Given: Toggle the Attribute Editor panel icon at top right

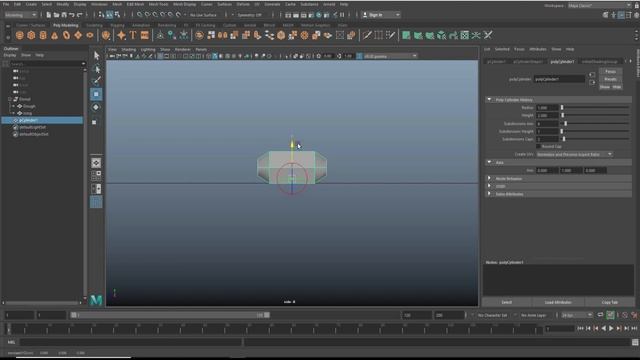Looking at the screenshot, I should tap(621, 15).
